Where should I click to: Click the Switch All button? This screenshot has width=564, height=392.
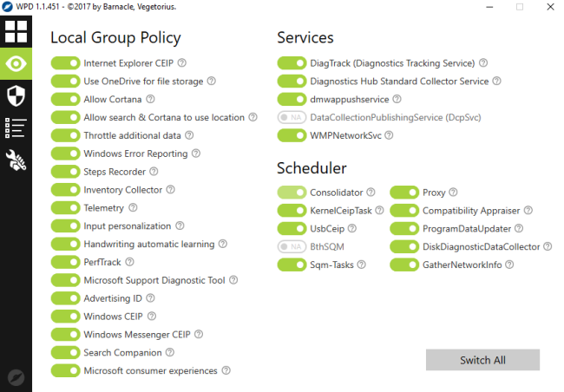pos(482,360)
